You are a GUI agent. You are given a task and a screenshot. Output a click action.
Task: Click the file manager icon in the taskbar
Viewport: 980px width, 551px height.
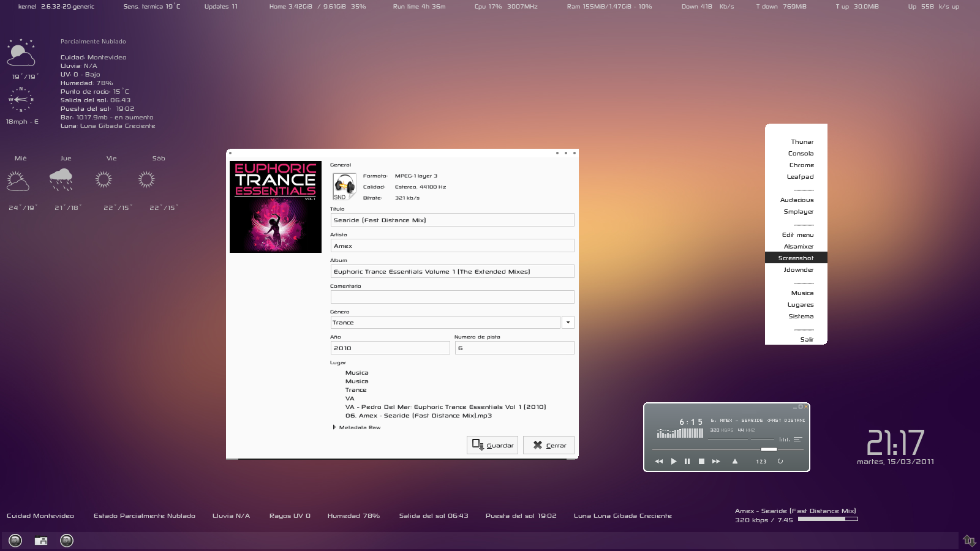point(41,541)
